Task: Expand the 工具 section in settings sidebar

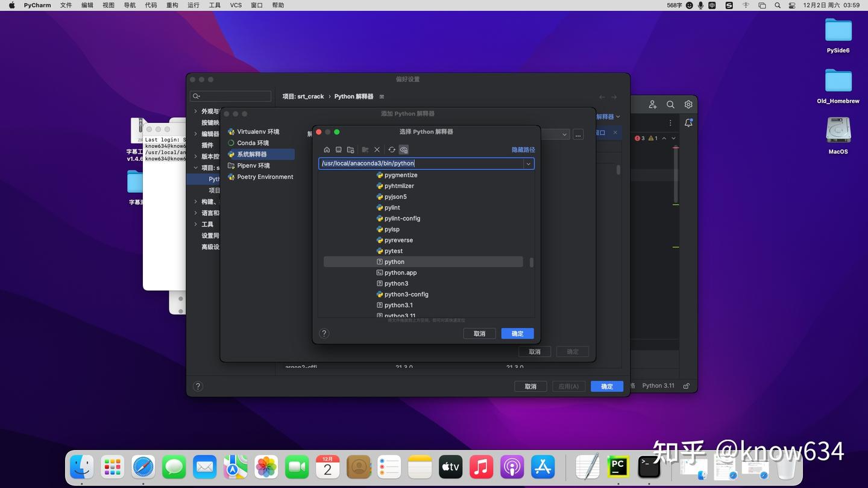Action: pyautogui.click(x=195, y=224)
